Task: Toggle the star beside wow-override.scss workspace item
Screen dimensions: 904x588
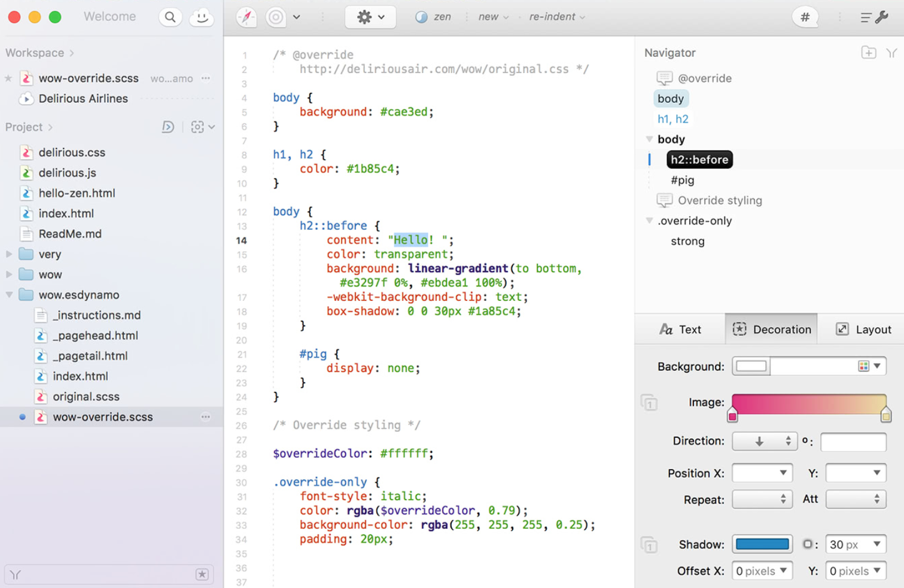Action: (x=8, y=78)
